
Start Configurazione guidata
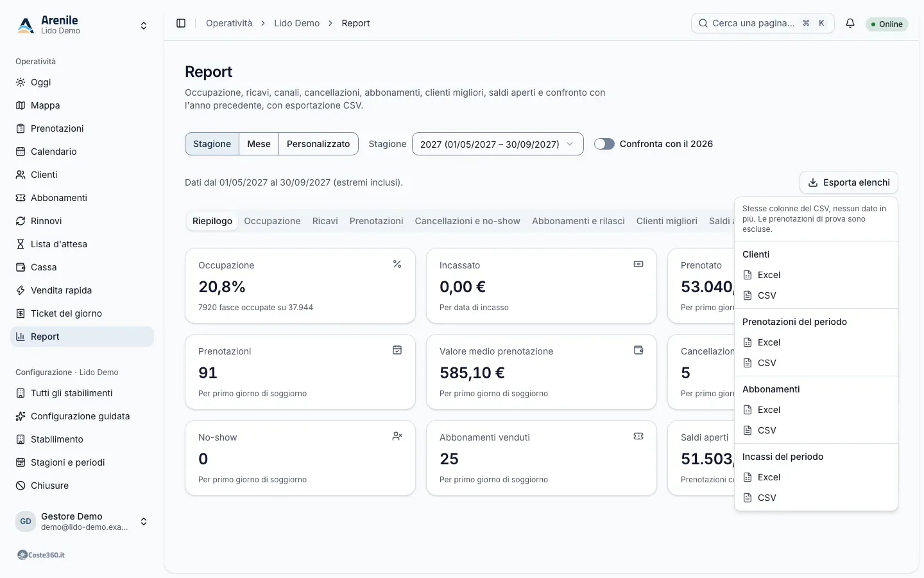[82, 416]
